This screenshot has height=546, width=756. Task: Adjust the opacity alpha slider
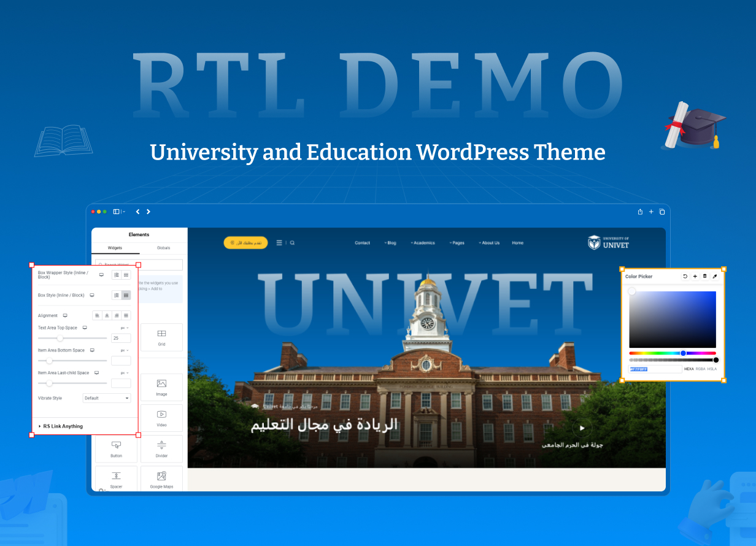(x=673, y=360)
